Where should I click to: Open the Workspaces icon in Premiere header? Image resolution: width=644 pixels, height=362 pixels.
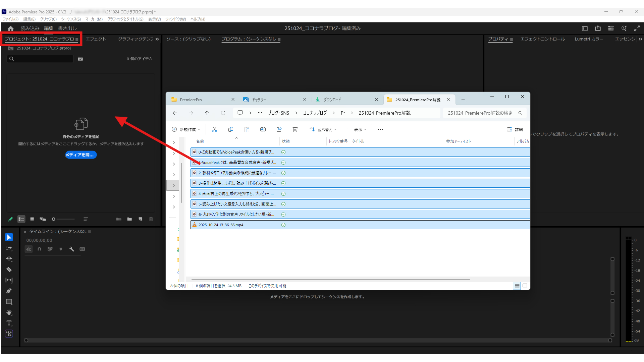[x=585, y=28]
